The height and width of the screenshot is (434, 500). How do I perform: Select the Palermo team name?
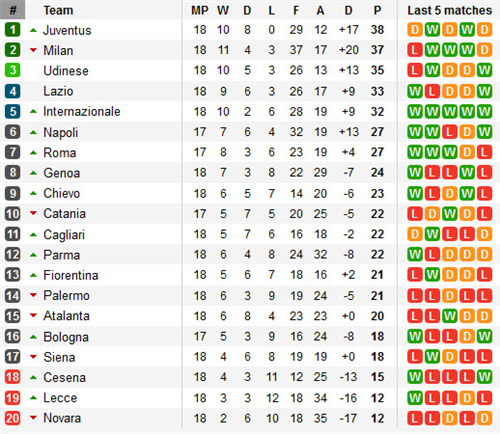coord(66,295)
